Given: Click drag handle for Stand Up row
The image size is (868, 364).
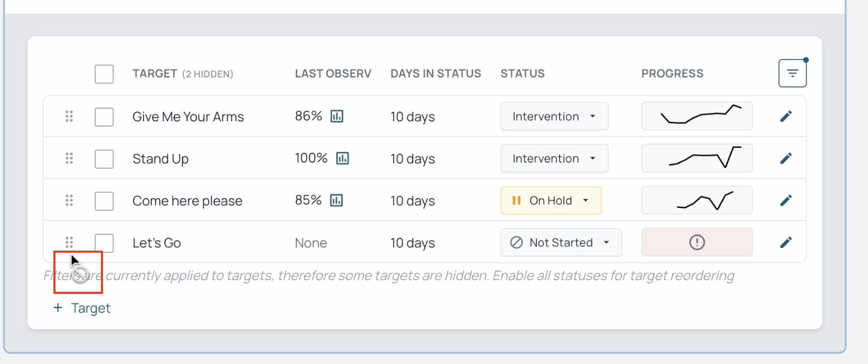Looking at the screenshot, I should pyautogui.click(x=69, y=158).
